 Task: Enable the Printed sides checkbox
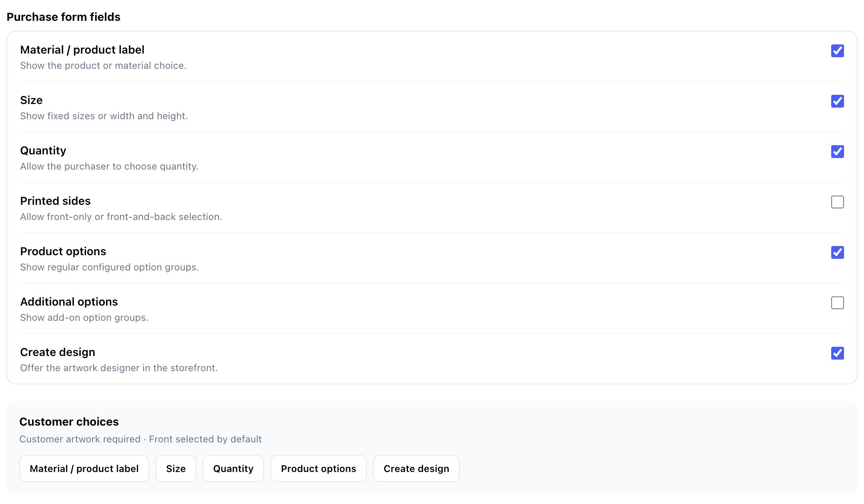click(837, 202)
